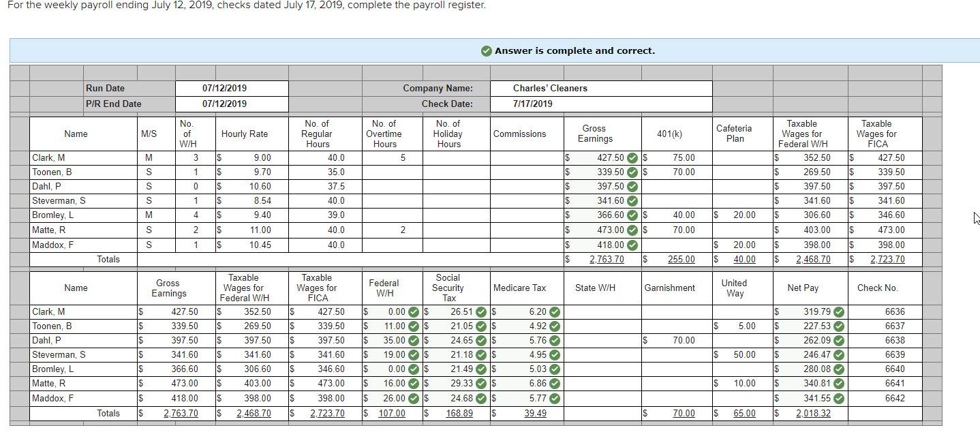Click the verification check next to Toonen's net pay
The width and height of the screenshot is (980, 445).
point(837,326)
